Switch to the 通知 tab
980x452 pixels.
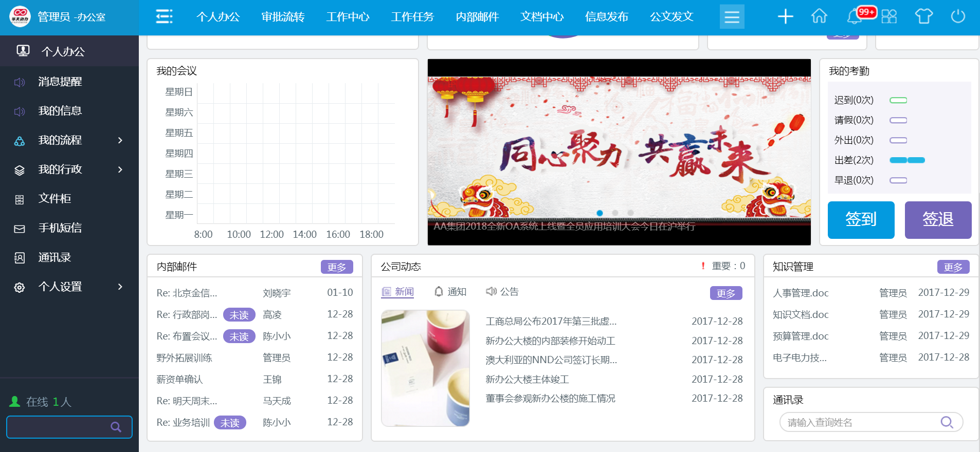(450, 292)
